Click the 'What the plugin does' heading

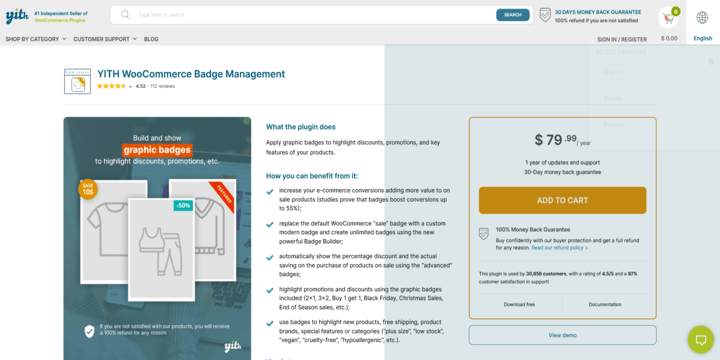(301, 127)
